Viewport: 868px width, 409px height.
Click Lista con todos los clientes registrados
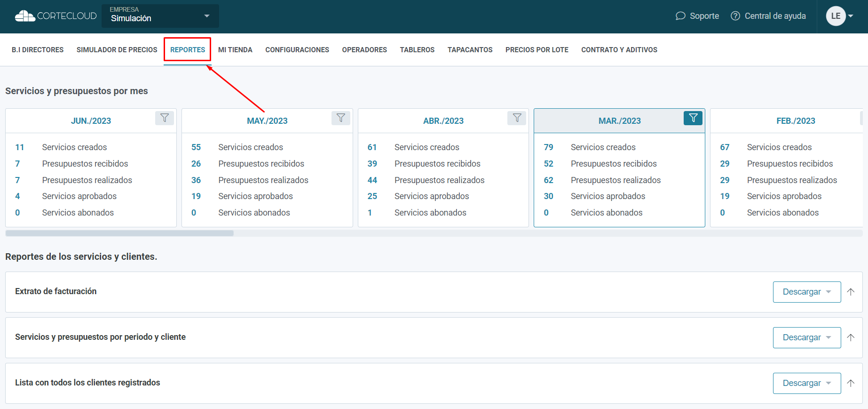87,383
